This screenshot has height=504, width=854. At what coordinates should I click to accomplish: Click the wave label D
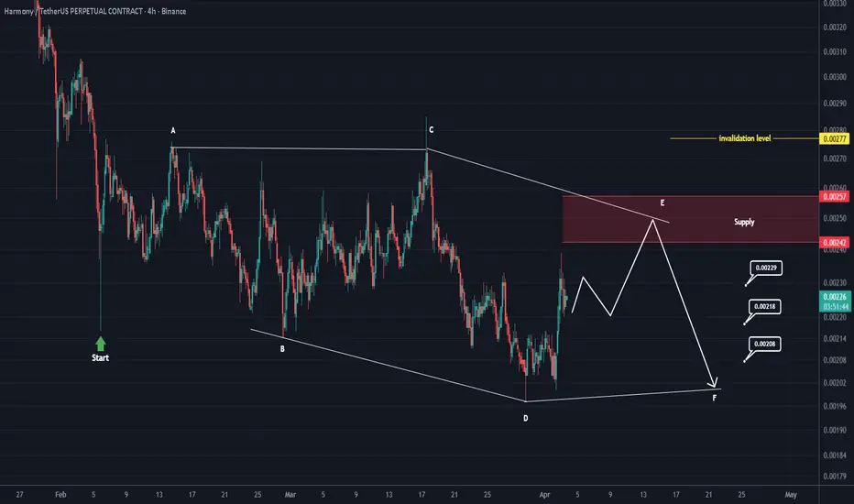[526, 419]
